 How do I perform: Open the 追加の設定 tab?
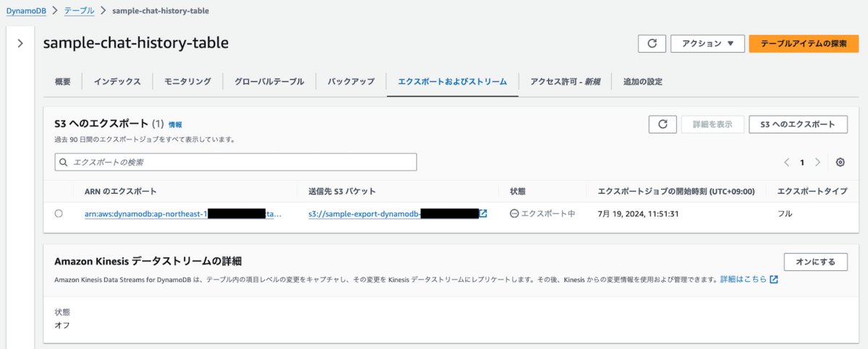coord(642,82)
